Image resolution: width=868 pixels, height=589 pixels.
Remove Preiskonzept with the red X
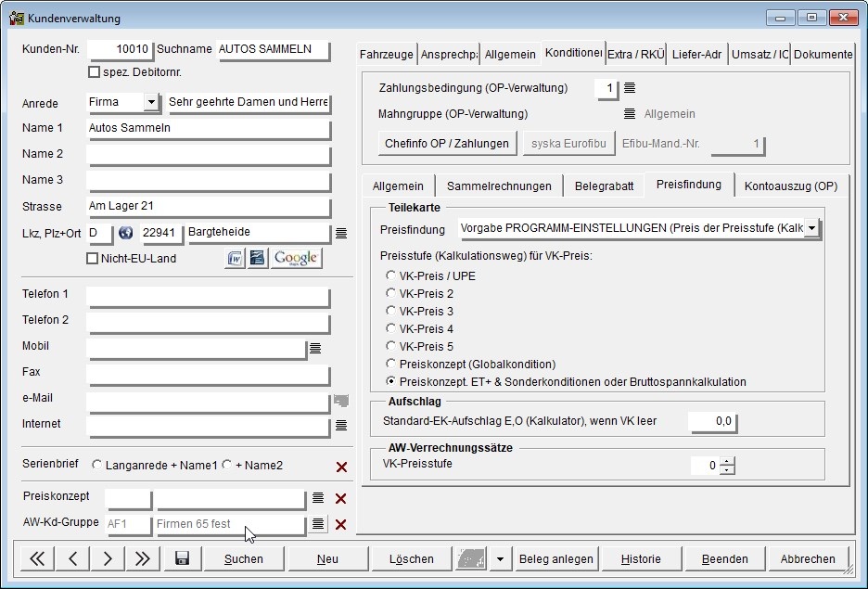(341, 499)
